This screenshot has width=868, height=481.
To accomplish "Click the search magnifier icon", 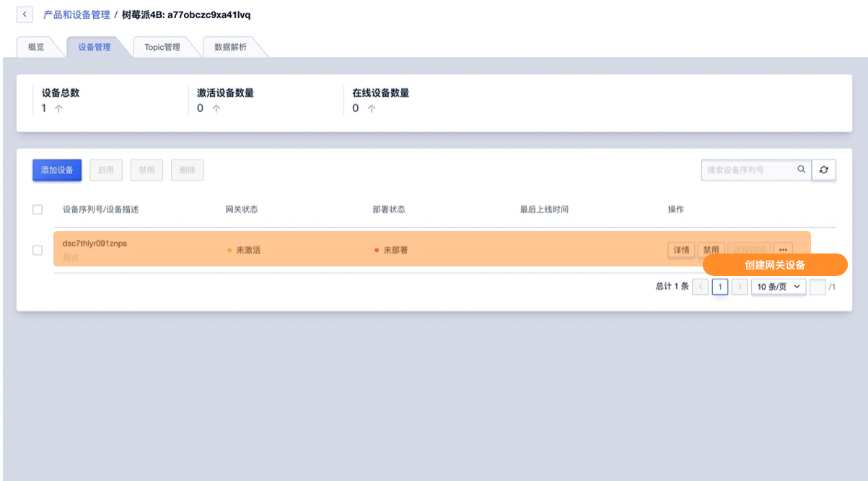I will tap(801, 170).
